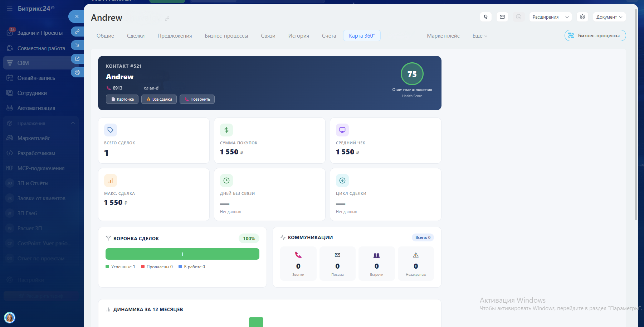Click the Все сделки button
The height and width of the screenshot is (327, 644).
pos(159,99)
